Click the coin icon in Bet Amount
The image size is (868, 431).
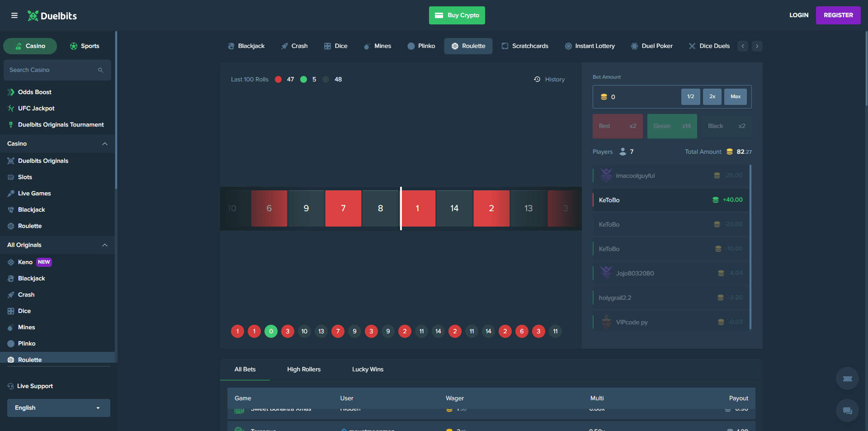point(604,97)
